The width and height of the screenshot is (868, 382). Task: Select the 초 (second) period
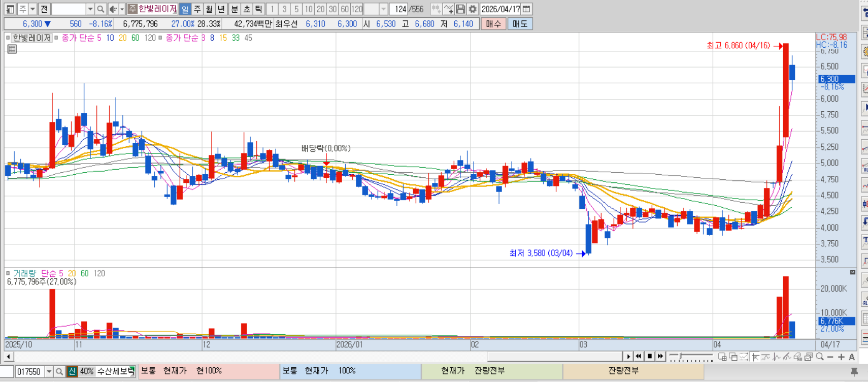[247, 9]
